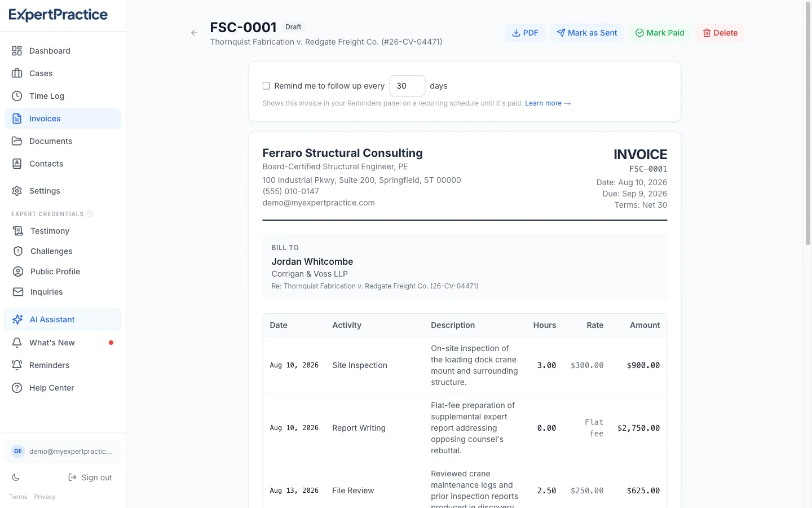Click the Public Profile person icon
The height and width of the screenshot is (508, 812).
coord(18,271)
